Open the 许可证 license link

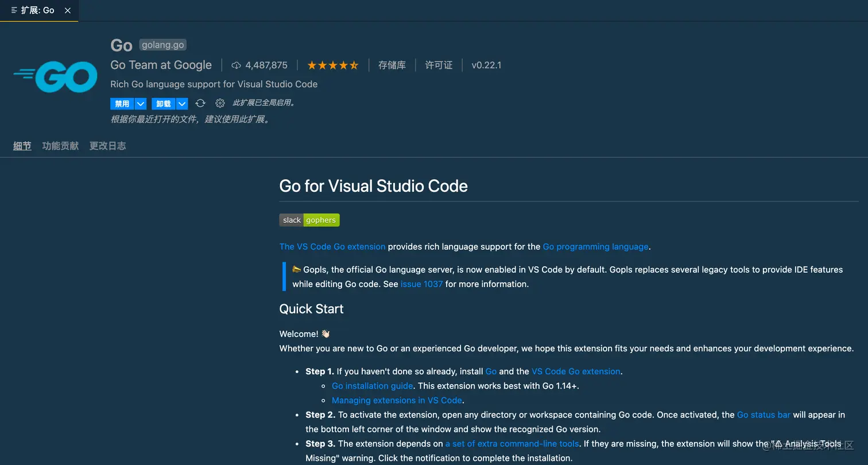coord(439,65)
